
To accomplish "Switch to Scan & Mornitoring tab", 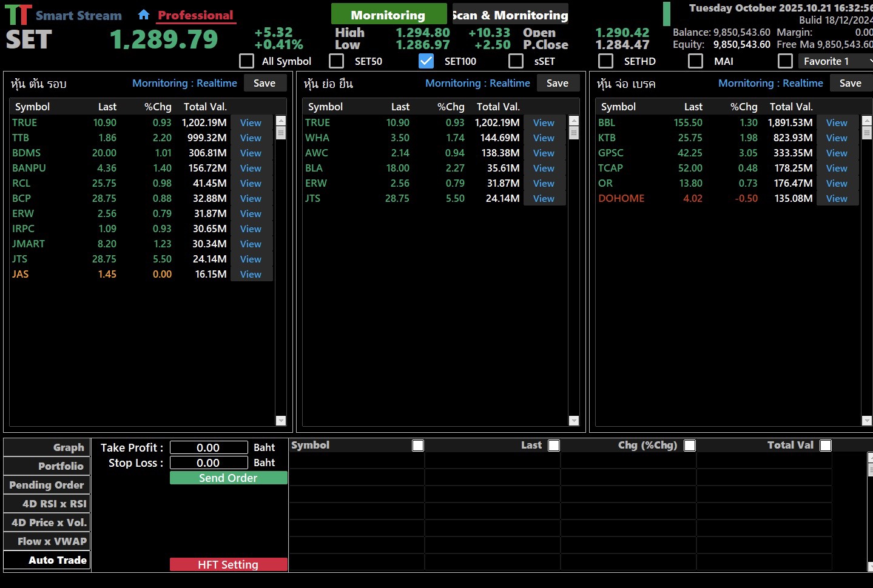I will 510,15.
